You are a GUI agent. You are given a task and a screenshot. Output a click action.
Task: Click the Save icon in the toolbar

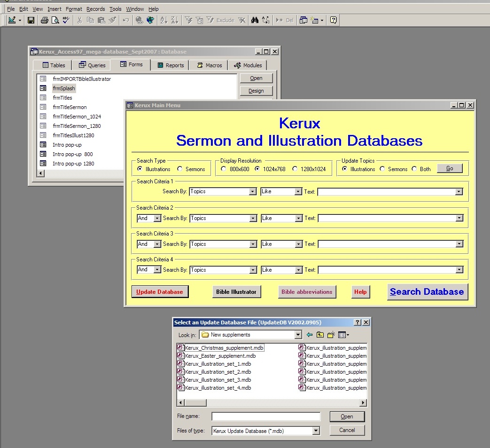[x=31, y=20]
